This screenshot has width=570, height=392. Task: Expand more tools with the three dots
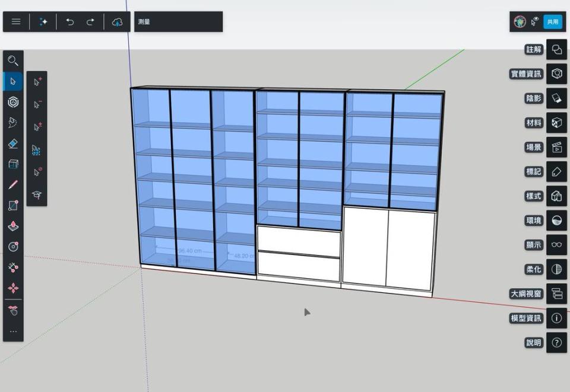(13, 332)
